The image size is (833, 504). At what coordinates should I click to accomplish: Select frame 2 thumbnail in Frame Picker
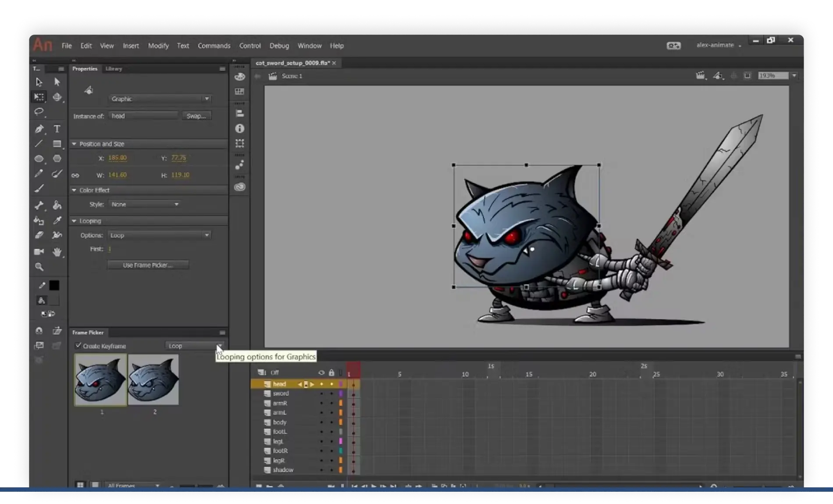pyautogui.click(x=154, y=380)
